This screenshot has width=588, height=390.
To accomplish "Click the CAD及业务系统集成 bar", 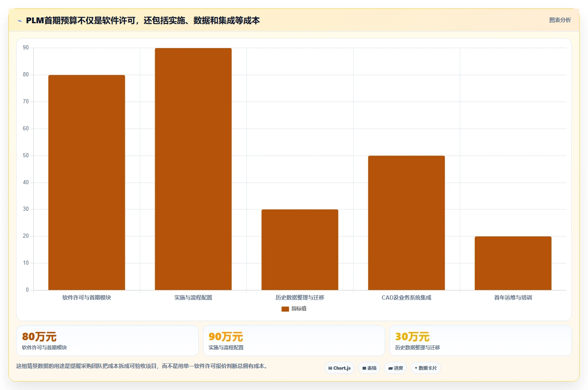I will tap(407, 223).
